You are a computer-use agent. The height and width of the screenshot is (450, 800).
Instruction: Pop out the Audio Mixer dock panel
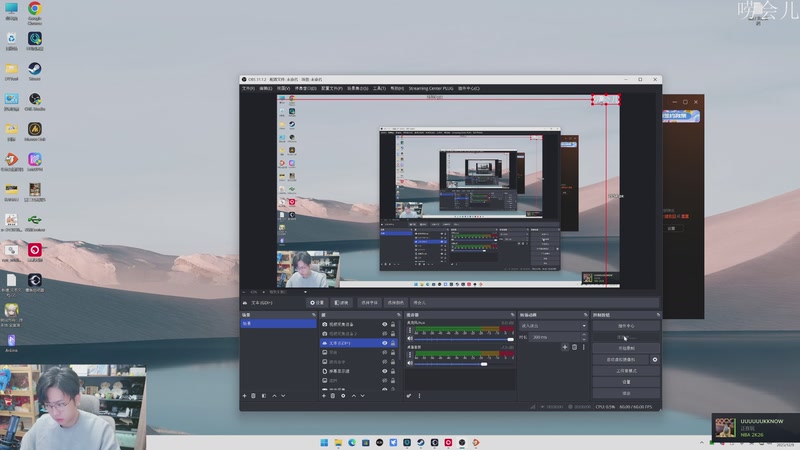[x=512, y=315]
